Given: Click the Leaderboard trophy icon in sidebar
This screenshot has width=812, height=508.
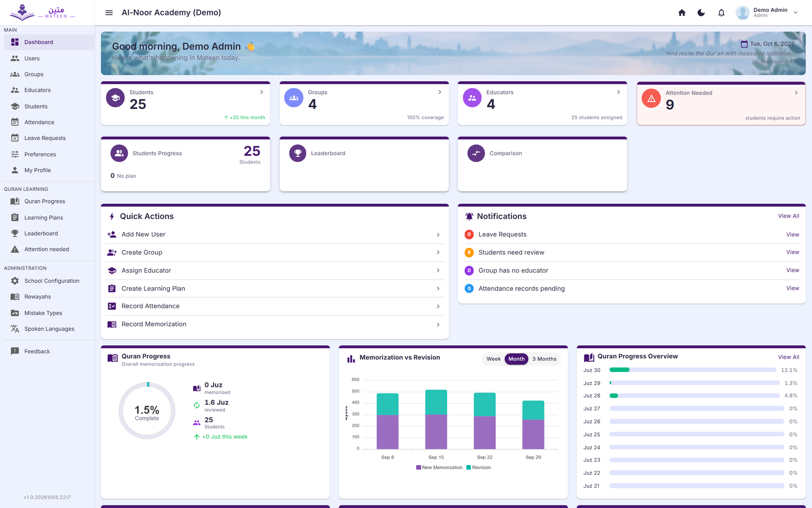Looking at the screenshot, I should tap(15, 233).
